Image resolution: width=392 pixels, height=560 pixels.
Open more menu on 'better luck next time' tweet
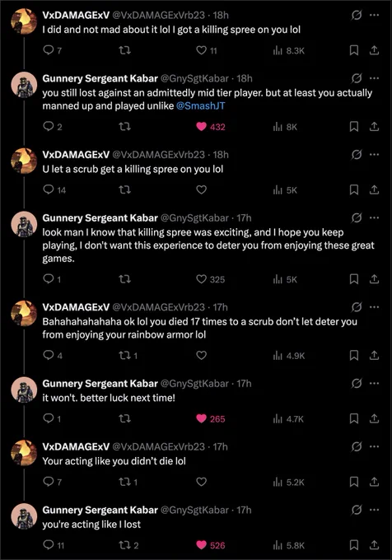(x=374, y=383)
